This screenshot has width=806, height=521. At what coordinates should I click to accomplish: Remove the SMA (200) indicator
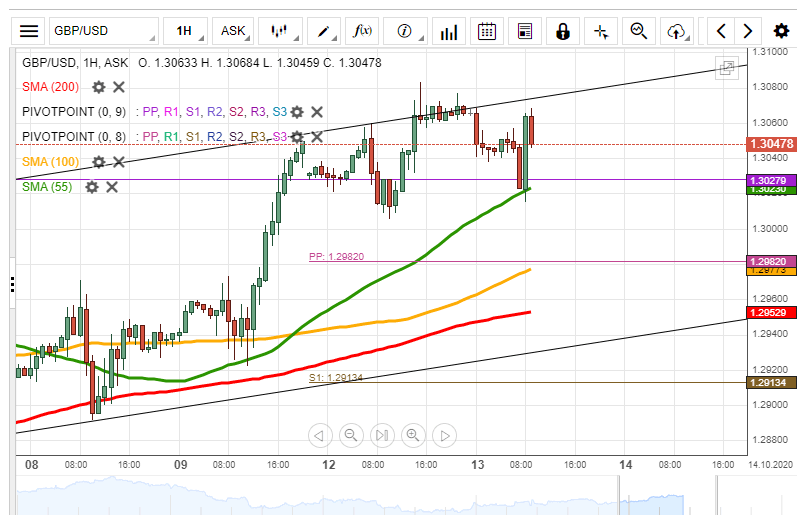(119, 87)
